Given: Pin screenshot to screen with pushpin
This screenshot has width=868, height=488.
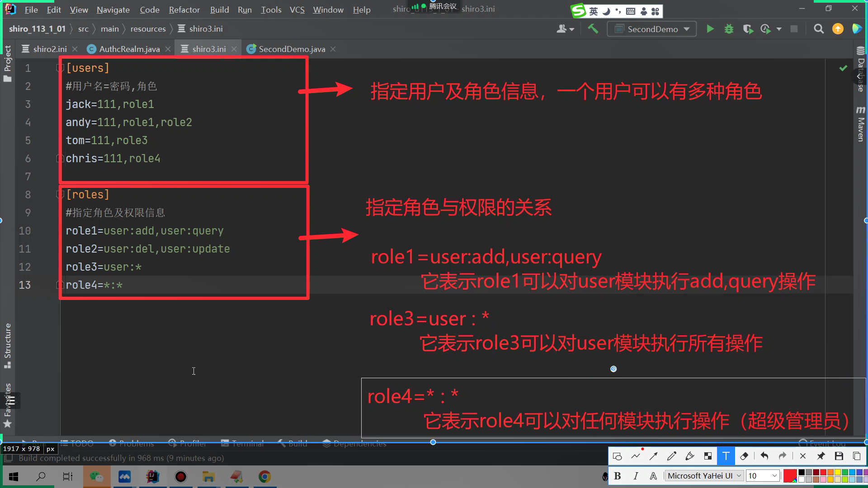Looking at the screenshot, I should click(821, 456).
